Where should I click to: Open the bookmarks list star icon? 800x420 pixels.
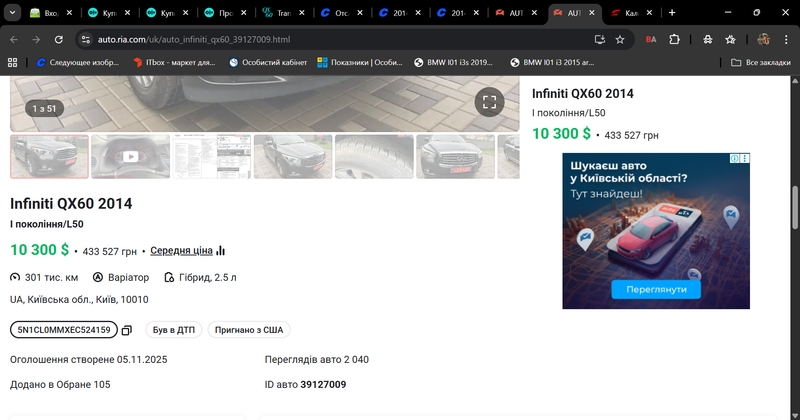(x=731, y=39)
